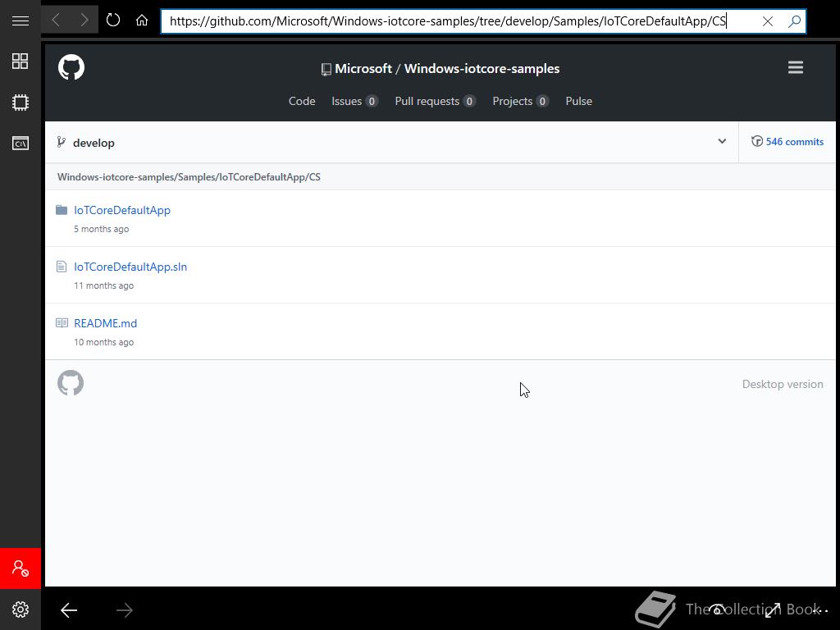Open the IoTCoreDefaultApp.sln file link
This screenshot has height=630, width=840.
coord(130,267)
